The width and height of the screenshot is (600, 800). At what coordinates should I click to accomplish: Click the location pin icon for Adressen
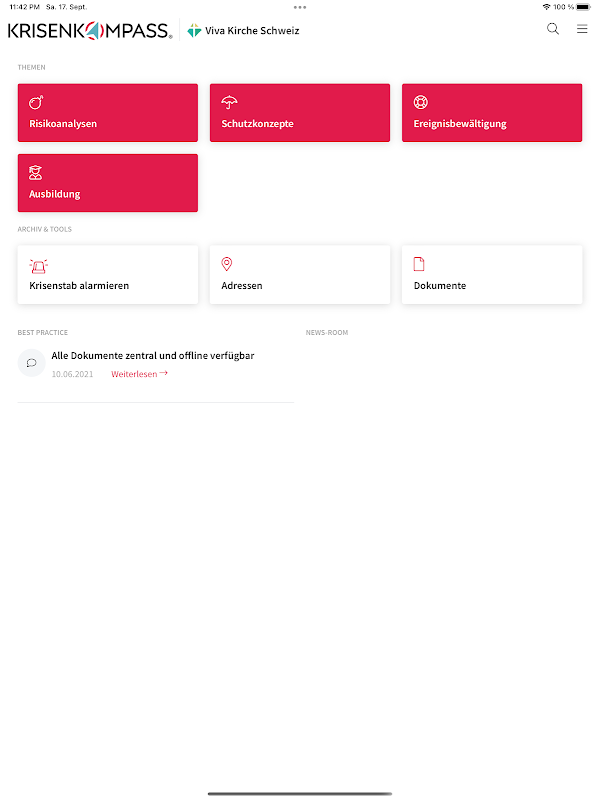pos(227,264)
